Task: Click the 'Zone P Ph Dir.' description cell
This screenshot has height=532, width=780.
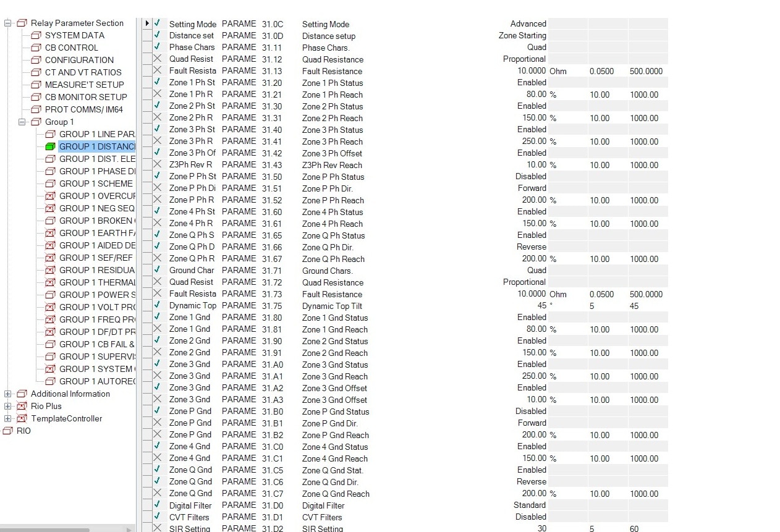Action: pyautogui.click(x=328, y=188)
